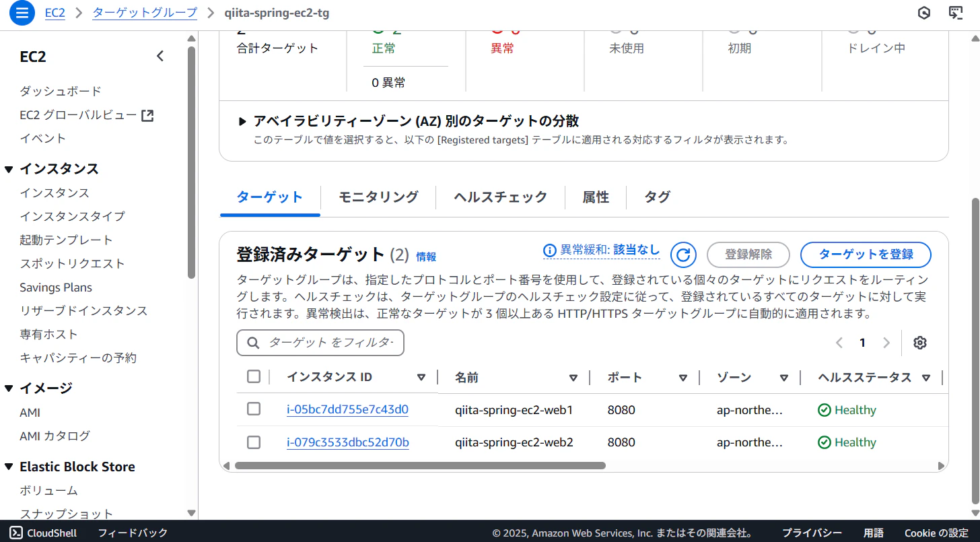
Task: Refresh the registered targets list
Action: click(x=683, y=255)
